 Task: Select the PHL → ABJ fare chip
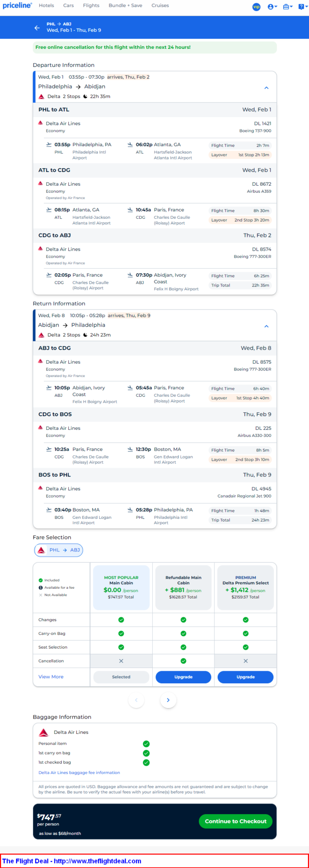[x=59, y=550]
